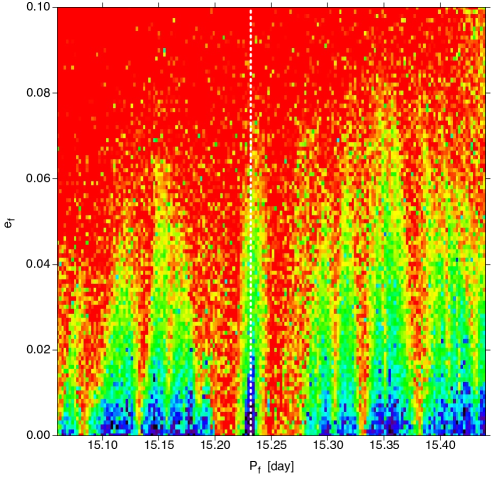Image resolution: width=491 pixels, height=477 pixels.
Task: Select the x-axis title Pf [day]
Action: pos(272,467)
